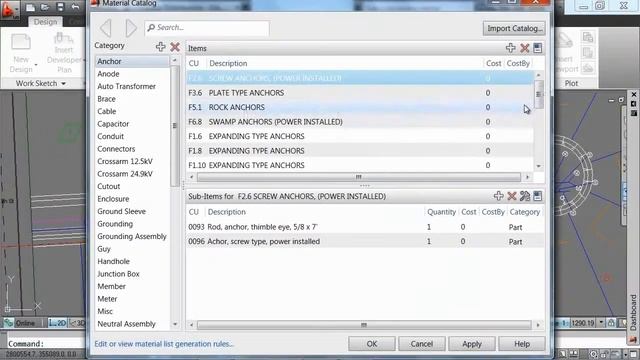Click the New file icon in the quick access toolbar
Screen dimensions: 640x360
click(x=30, y=7)
